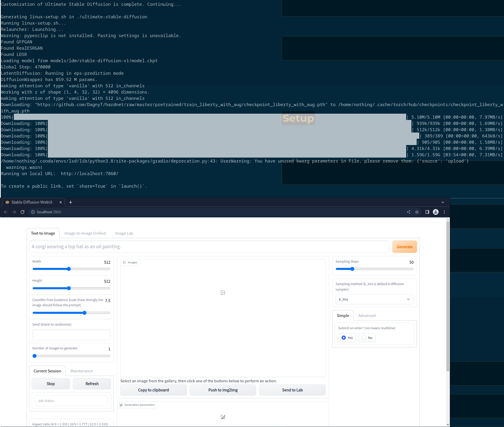Click the Job Status field
Image resolution: width=504 pixels, height=427 pixels.
click(71, 401)
